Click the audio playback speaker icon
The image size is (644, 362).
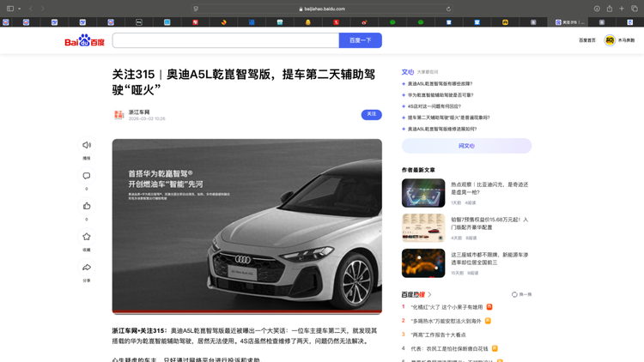coord(87,145)
